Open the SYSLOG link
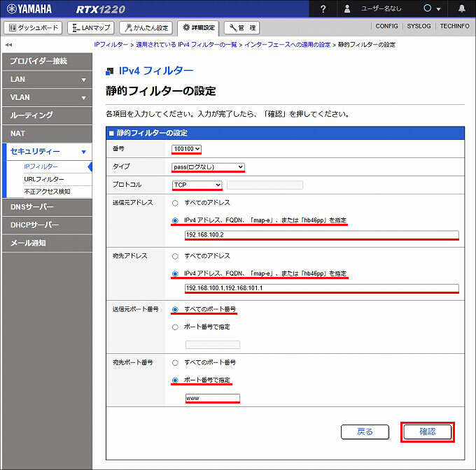The height and width of the screenshot is (470, 476). pyautogui.click(x=419, y=26)
